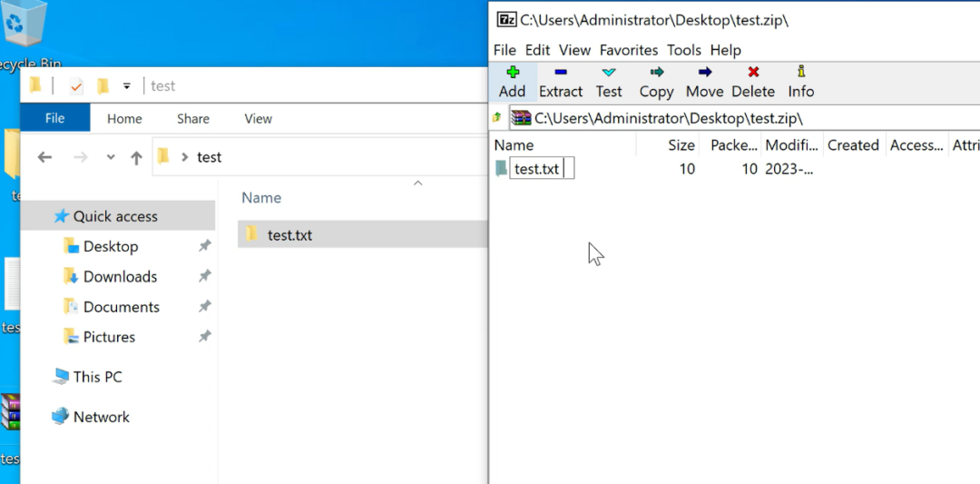Open the Explorer View ribbon tab

258,118
